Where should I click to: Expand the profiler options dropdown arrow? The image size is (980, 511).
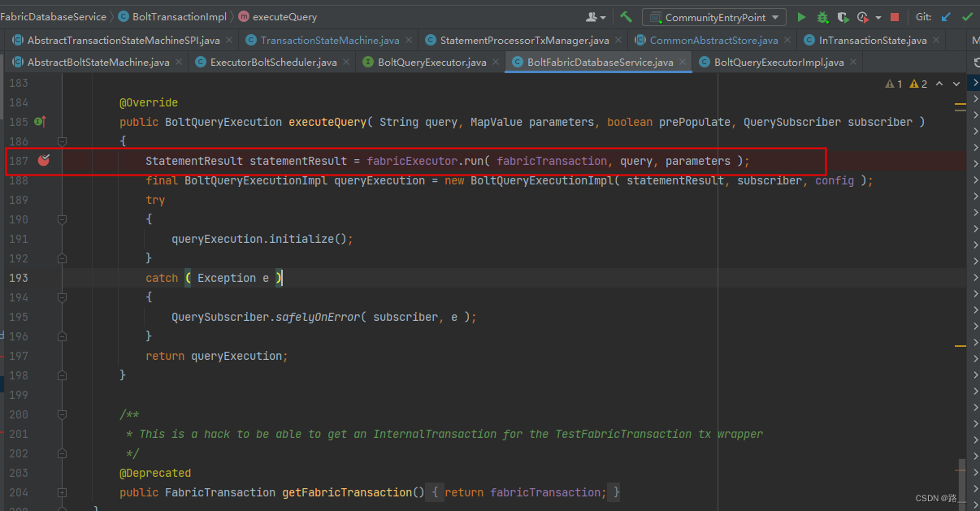click(878, 18)
